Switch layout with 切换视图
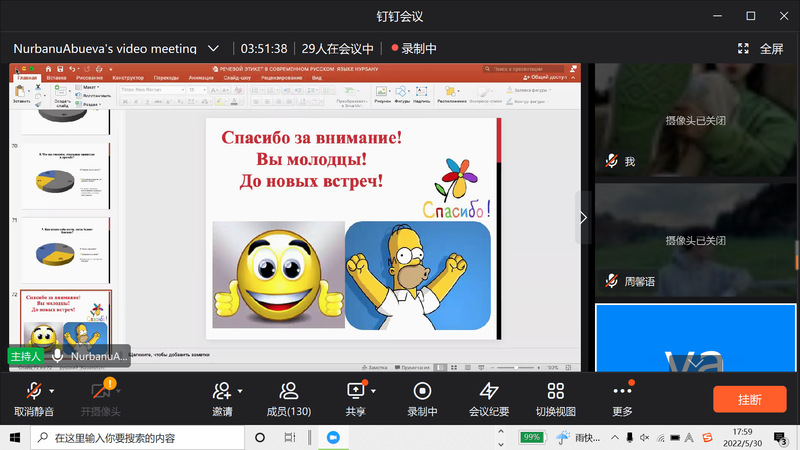 coord(556,399)
